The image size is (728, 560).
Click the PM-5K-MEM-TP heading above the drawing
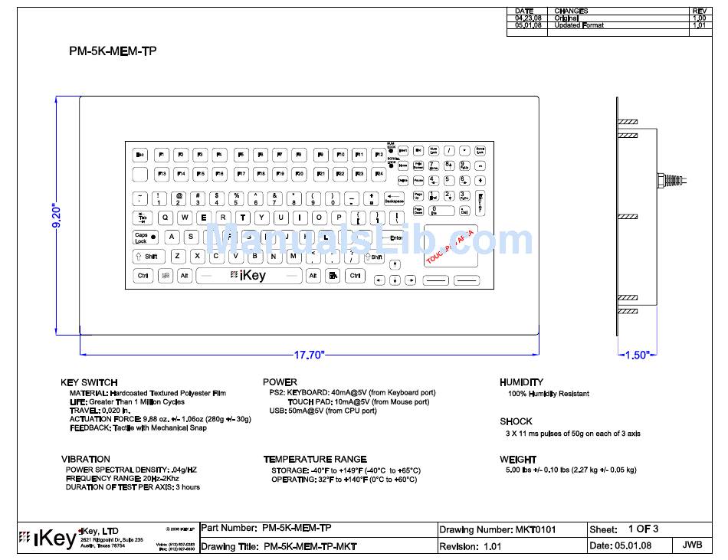coord(113,51)
